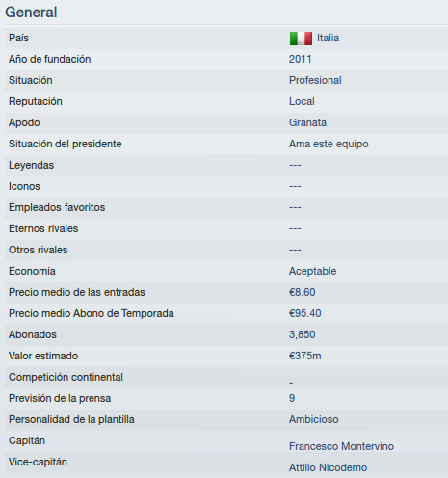This screenshot has width=448, height=478.
Task: Click the Granata nickname value
Action: click(x=307, y=122)
